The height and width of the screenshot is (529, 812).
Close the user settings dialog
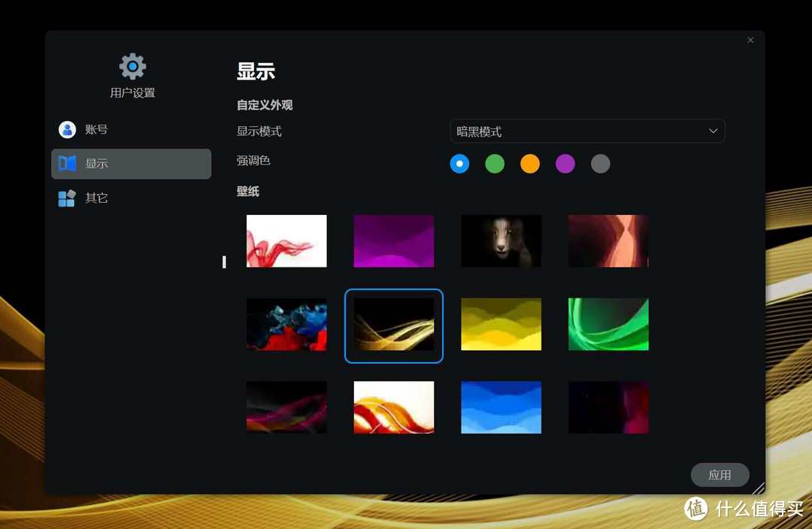pyautogui.click(x=750, y=40)
